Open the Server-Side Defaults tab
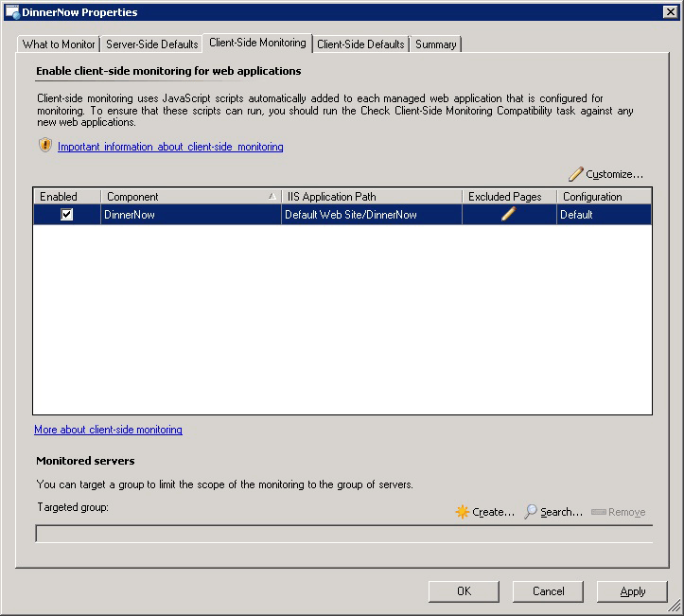 (x=151, y=44)
